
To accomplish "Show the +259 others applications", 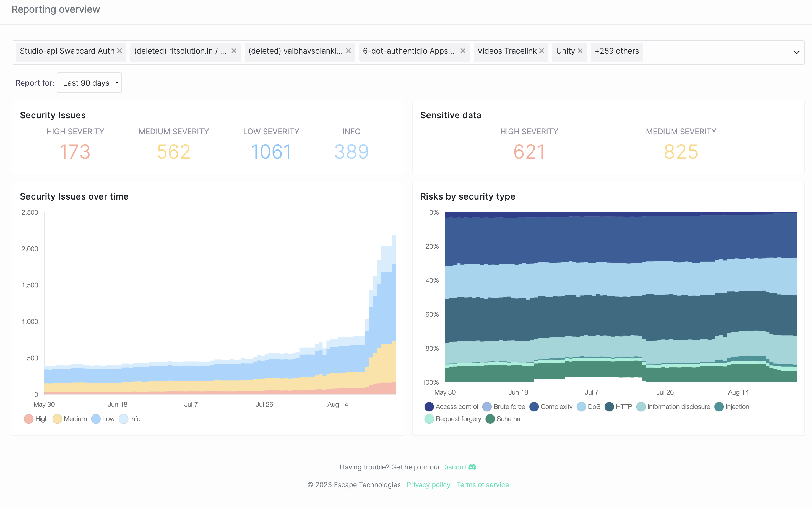I will pyautogui.click(x=616, y=51).
